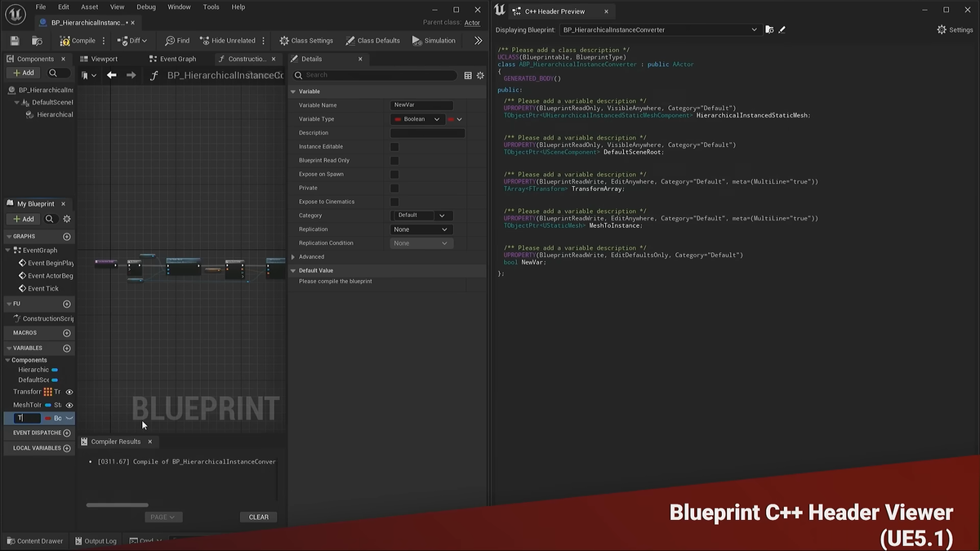Click the Compiler Results horizontal scrollbar
The height and width of the screenshot is (551, 980).
click(118, 504)
